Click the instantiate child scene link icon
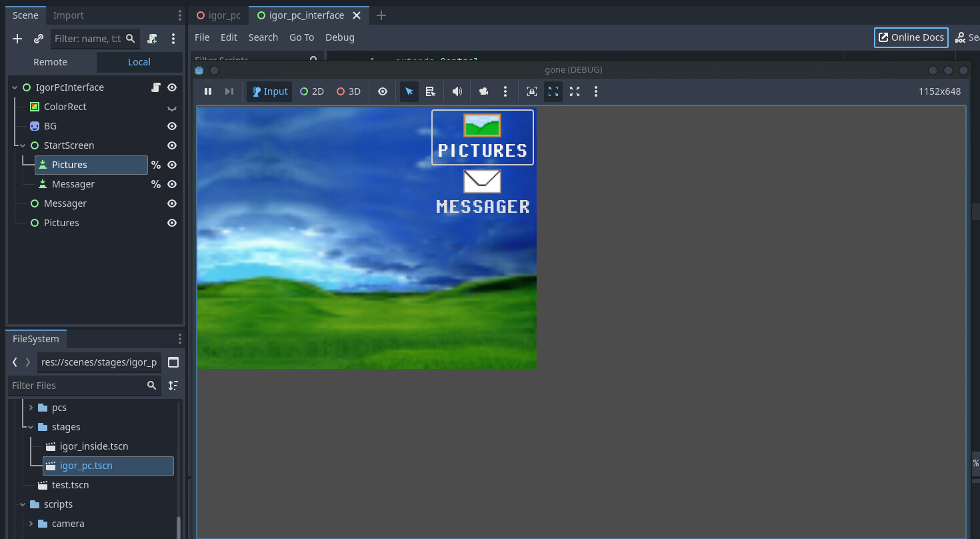The image size is (980, 539). tap(39, 39)
